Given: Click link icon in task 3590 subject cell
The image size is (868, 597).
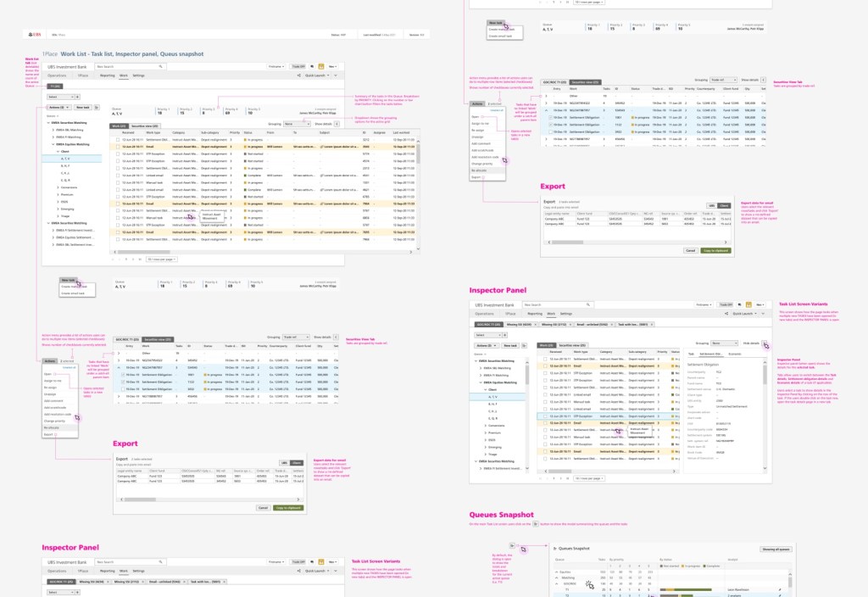Looking at the screenshot, I should (x=320, y=146).
